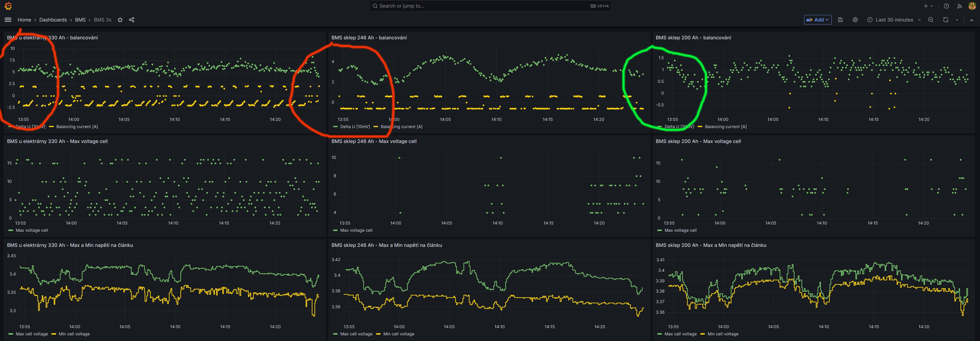Refresh the dashboard now
The image size is (980, 341).
pos(945,20)
